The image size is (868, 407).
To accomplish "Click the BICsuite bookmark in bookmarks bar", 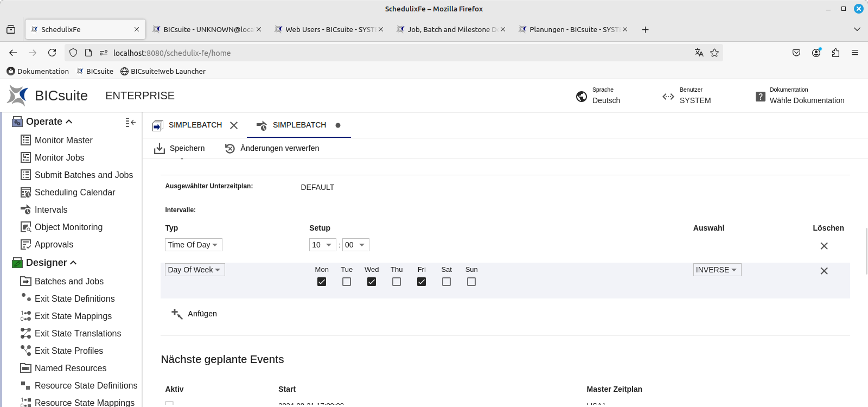I will click(95, 71).
